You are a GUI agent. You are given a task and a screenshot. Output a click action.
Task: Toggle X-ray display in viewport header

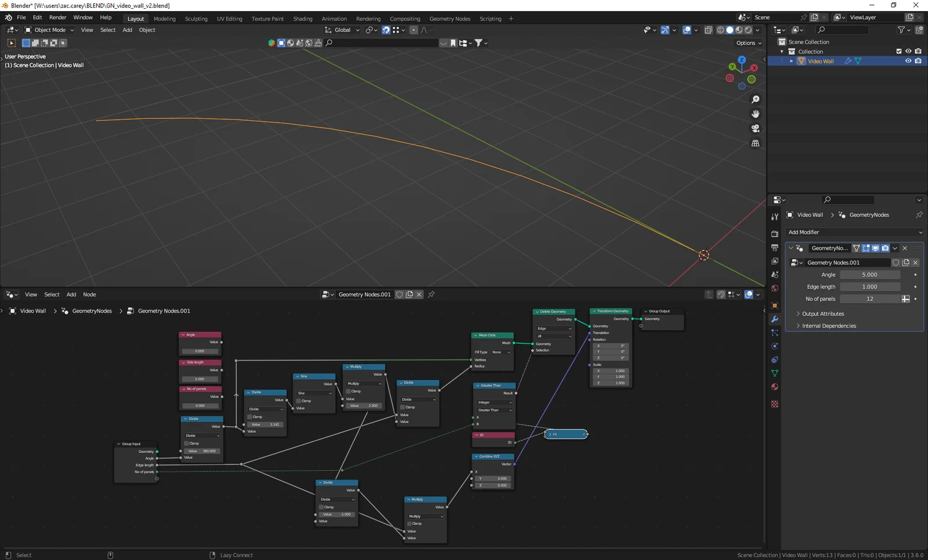tap(708, 30)
